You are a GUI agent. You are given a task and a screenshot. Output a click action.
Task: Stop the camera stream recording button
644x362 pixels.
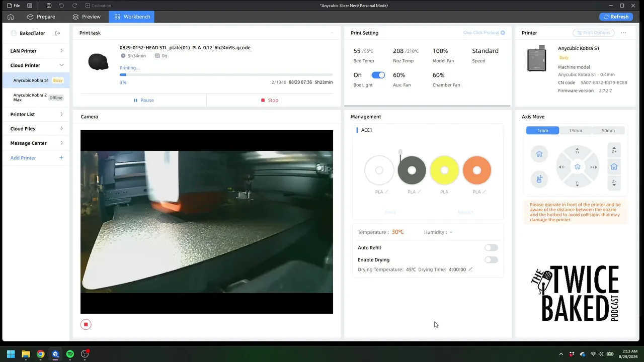click(x=86, y=325)
